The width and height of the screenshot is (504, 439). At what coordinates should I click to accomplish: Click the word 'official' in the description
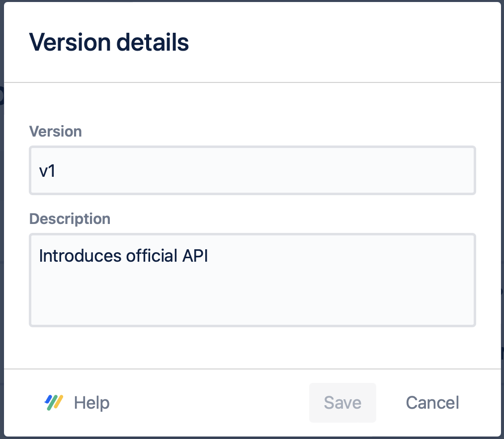(151, 256)
